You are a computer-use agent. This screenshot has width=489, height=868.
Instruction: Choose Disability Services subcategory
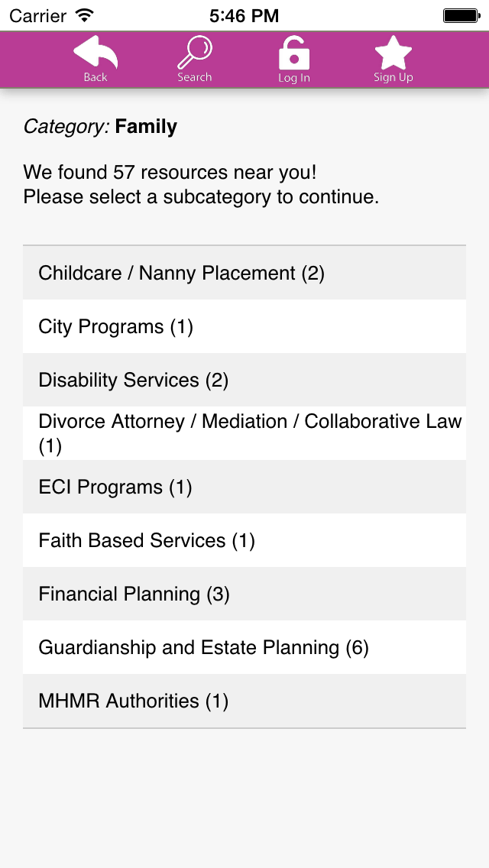click(244, 380)
